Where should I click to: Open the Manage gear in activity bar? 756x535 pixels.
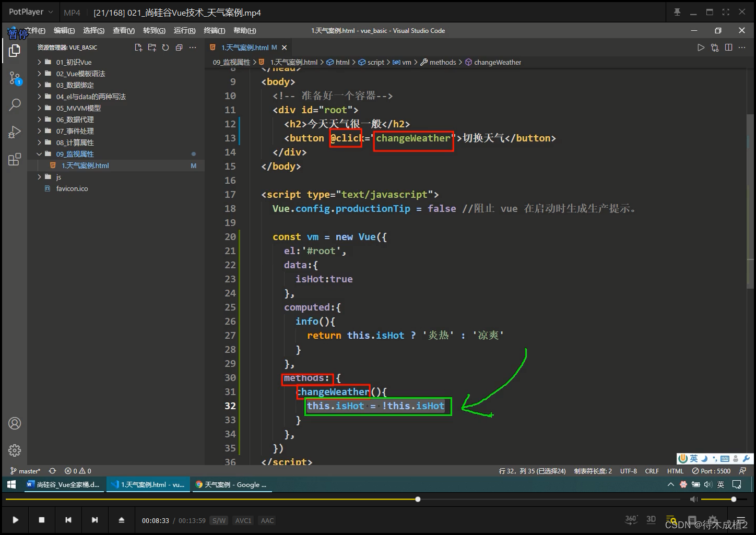[x=15, y=450]
